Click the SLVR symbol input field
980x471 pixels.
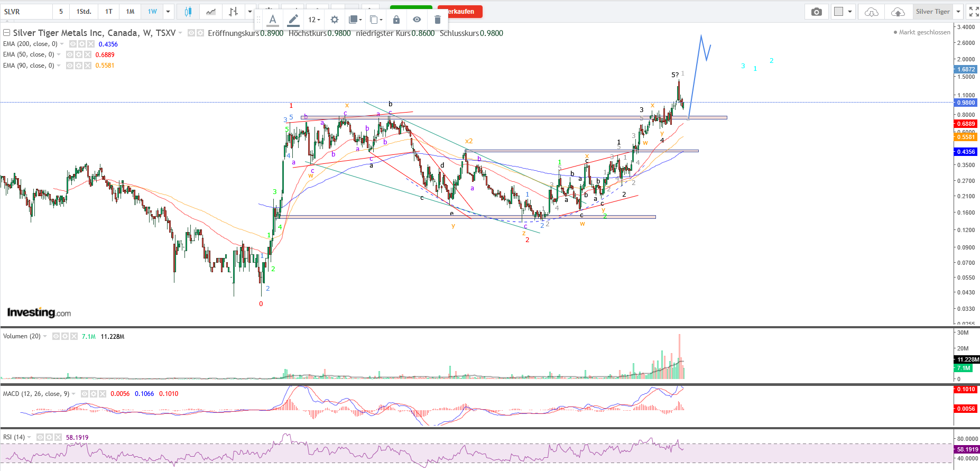(x=26, y=12)
